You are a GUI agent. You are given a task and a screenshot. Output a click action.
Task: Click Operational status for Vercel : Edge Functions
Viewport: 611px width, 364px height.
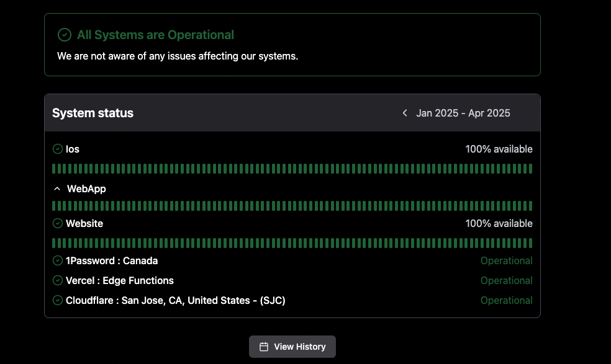click(506, 281)
